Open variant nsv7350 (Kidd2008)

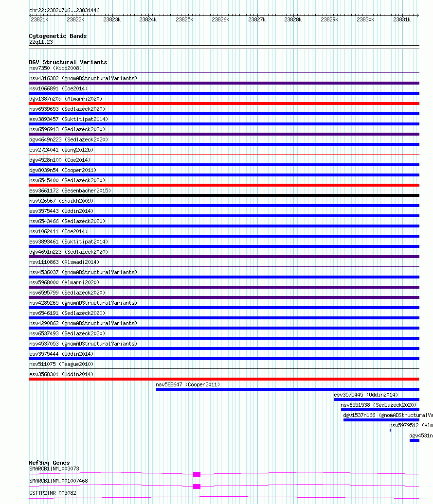click(55, 68)
